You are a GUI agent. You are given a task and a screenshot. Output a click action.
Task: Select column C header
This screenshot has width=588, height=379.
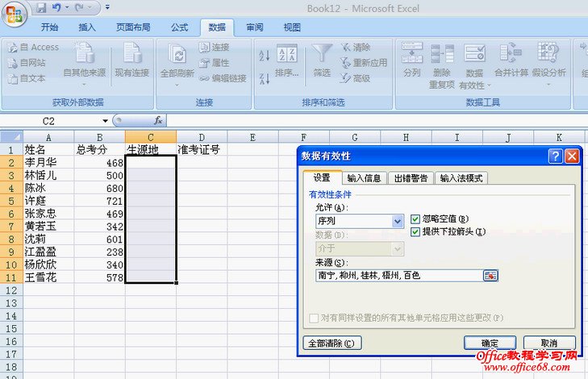(x=151, y=137)
